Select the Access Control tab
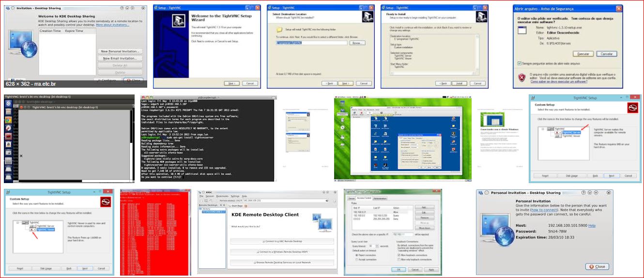Viewport: 644px width, 278px height. 364,198
